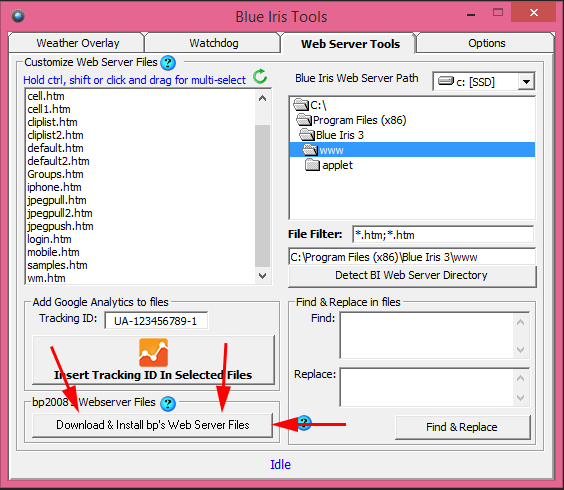Click the Replace box scroll down arrow

pyautogui.click(x=520, y=397)
